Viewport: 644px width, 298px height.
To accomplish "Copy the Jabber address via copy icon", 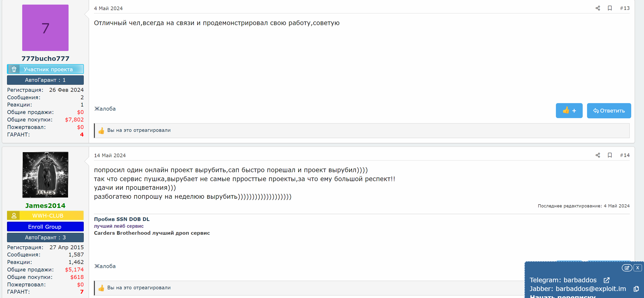I will click(636, 289).
